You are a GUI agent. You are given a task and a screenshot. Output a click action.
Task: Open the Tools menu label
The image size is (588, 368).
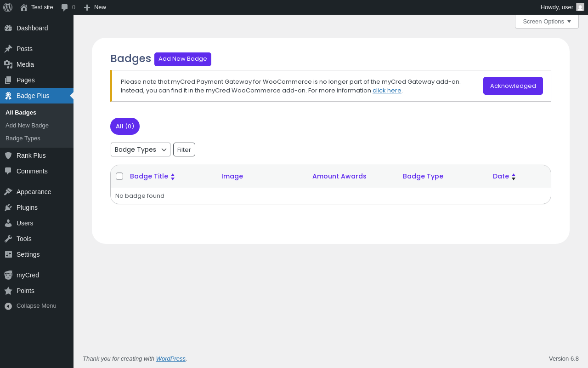[x=24, y=239]
